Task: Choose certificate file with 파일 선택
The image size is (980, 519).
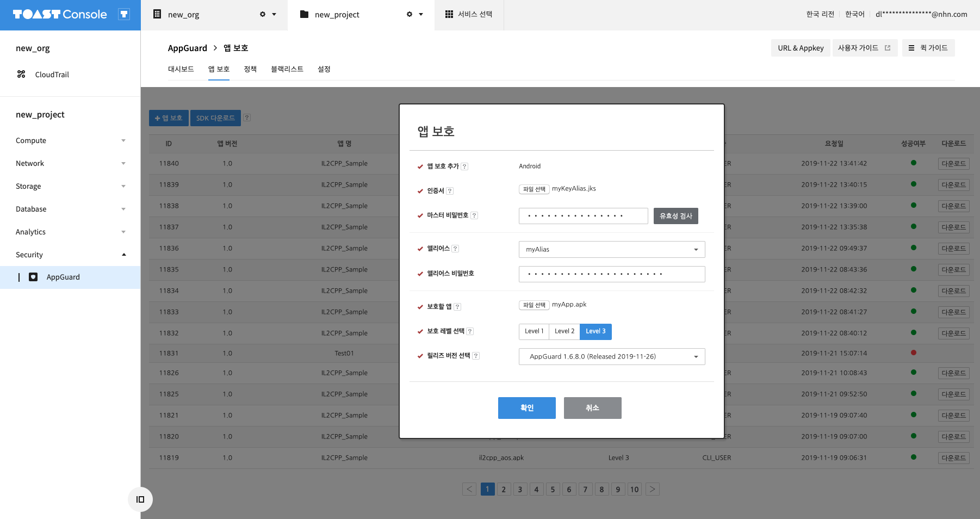Action: click(x=534, y=189)
